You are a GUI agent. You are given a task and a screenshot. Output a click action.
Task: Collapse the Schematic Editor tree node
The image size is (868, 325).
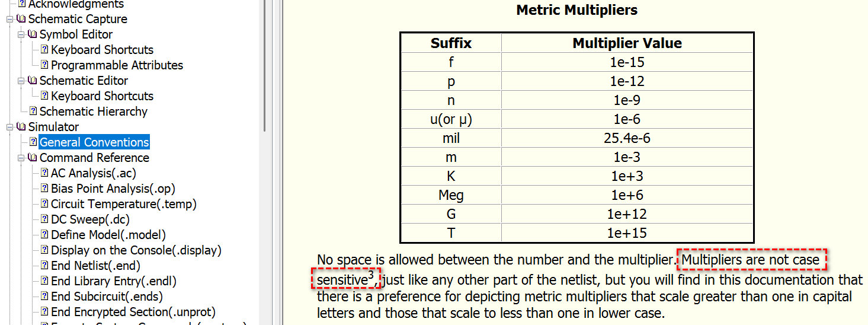click(21, 81)
